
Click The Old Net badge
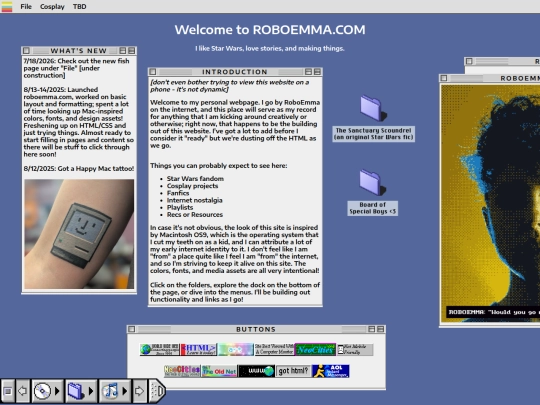click(219, 371)
